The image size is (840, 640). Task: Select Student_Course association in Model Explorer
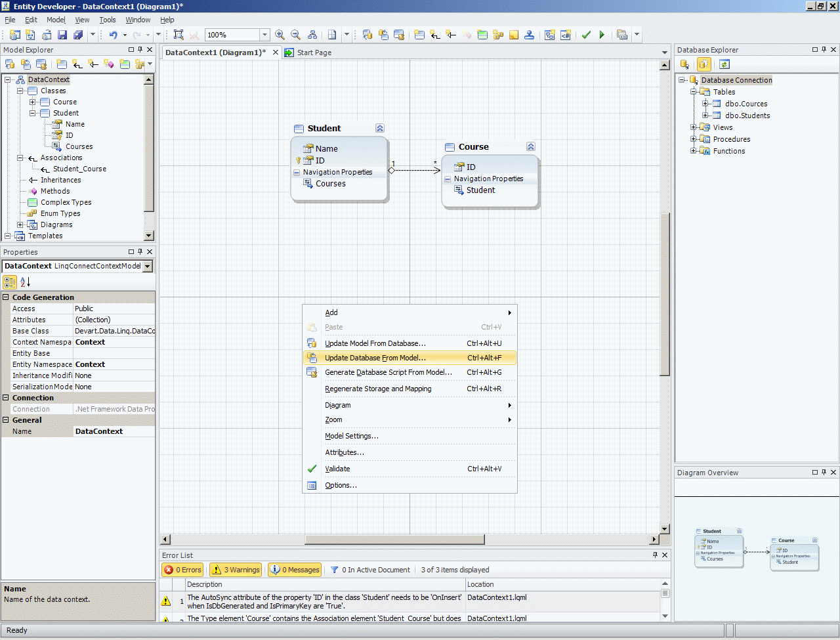(x=79, y=169)
